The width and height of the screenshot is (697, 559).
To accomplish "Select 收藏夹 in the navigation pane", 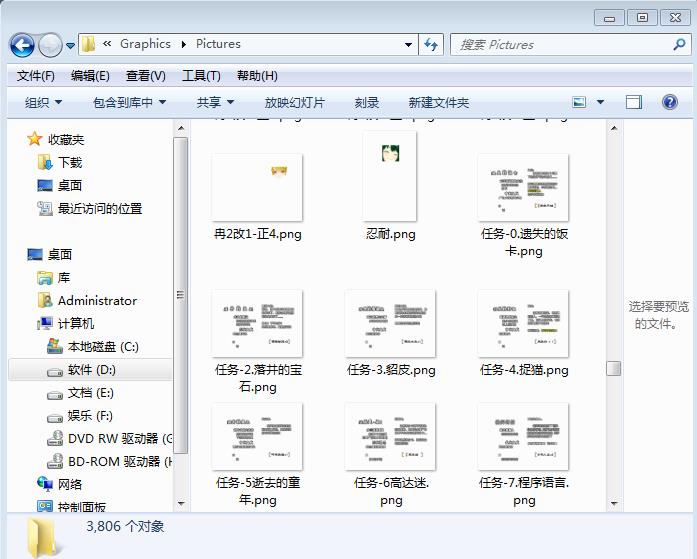I will (66, 140).
